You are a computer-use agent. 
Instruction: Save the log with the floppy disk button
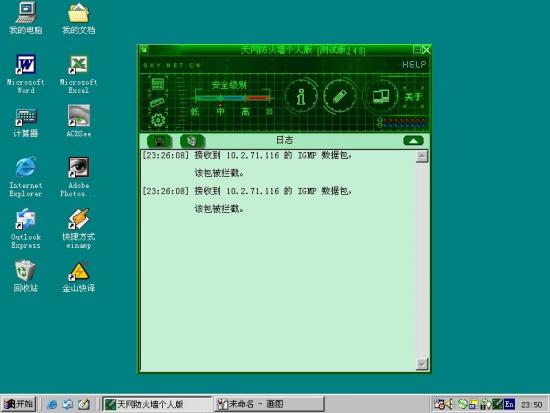tap(160, 141)
